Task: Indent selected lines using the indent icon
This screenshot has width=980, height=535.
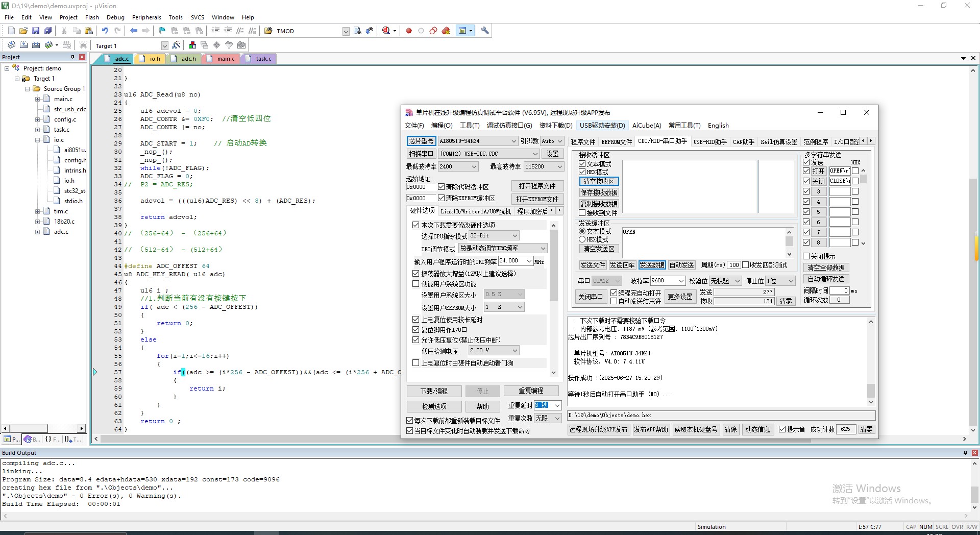Action: (216, 31)
